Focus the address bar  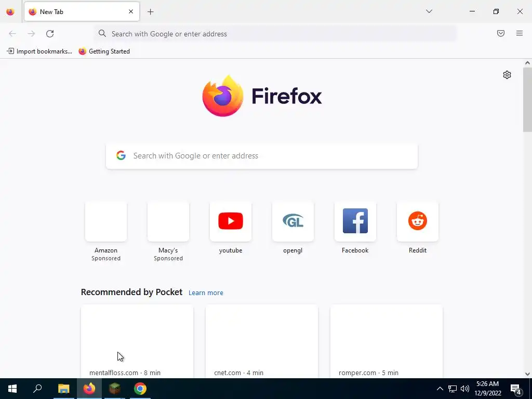pyautogui.click(x=275, y=34)
